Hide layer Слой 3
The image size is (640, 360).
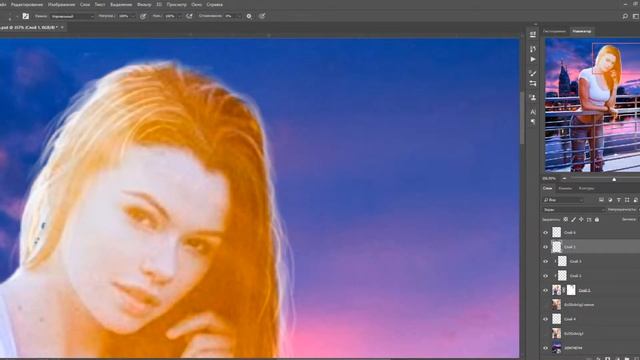546,261
